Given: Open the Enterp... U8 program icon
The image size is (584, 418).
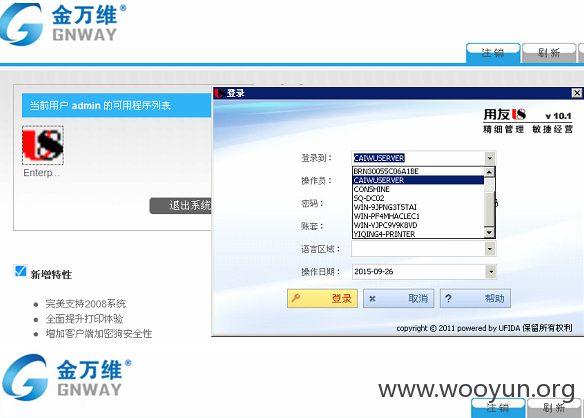Looking at the screenshot, I should point(43,146).
